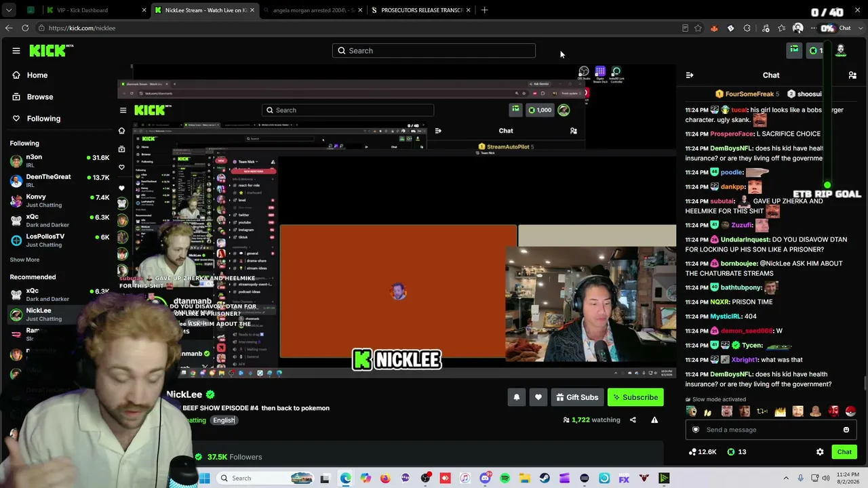The height and width of the screenshot is (488, 868).
Task: Click the Gift Subs button
Action: (577, 397)
